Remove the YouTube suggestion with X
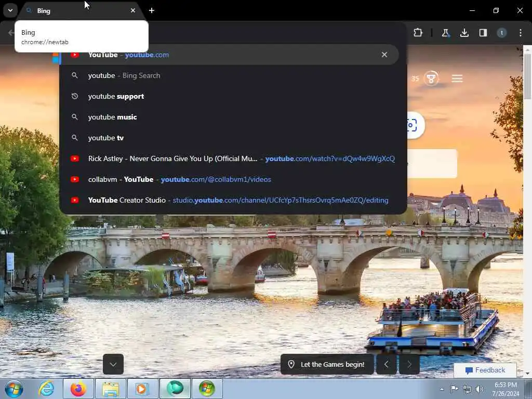532x399 pixels. pos(384,55)
